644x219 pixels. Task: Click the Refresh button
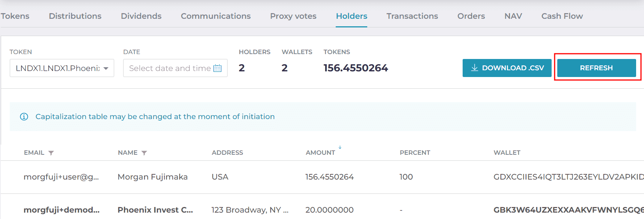point(596,68)
